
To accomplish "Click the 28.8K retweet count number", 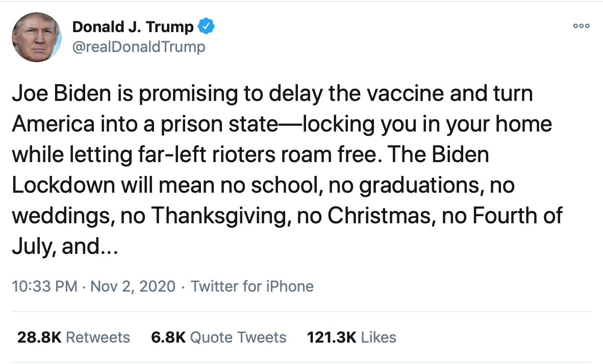I will pos(39,337).
